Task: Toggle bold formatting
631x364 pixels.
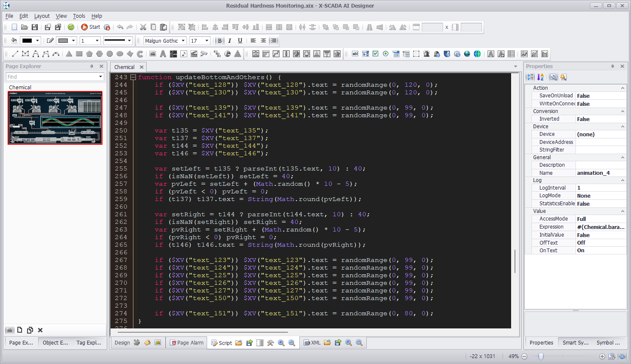Action: pyautogui.click(x=219, y=41)
